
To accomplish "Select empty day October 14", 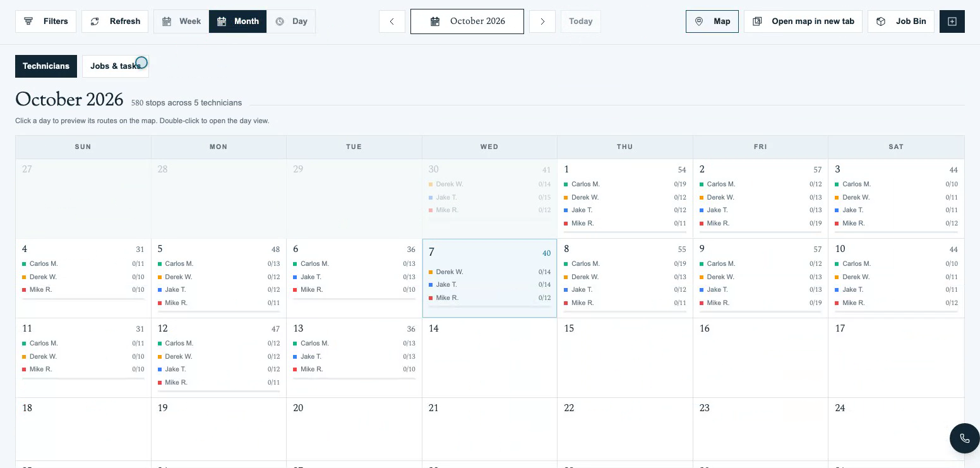I will 489,357.
